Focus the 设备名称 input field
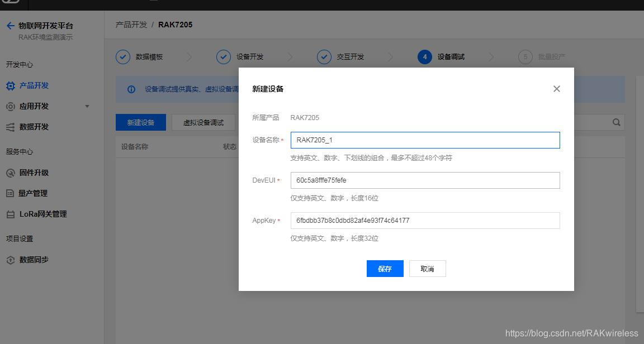The width and height of the screenshot is (644, 344). (425, 140)
